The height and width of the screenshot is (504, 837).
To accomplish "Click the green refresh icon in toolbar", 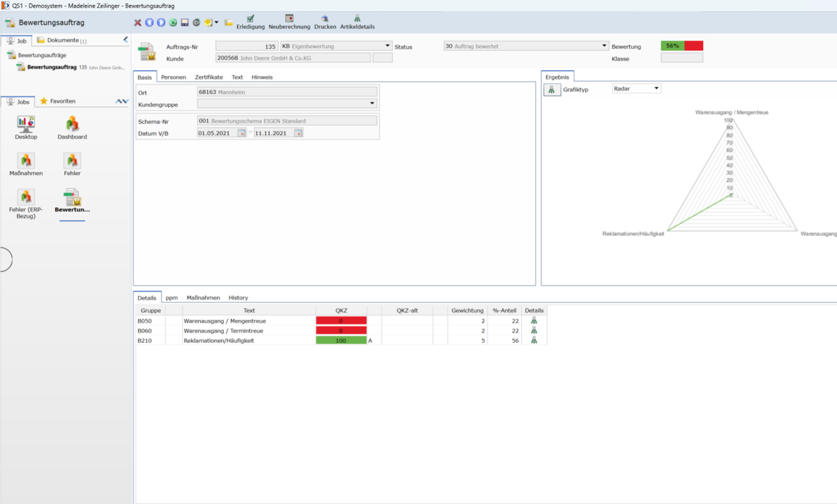I will pyautogui.click(x=173, y=22).
